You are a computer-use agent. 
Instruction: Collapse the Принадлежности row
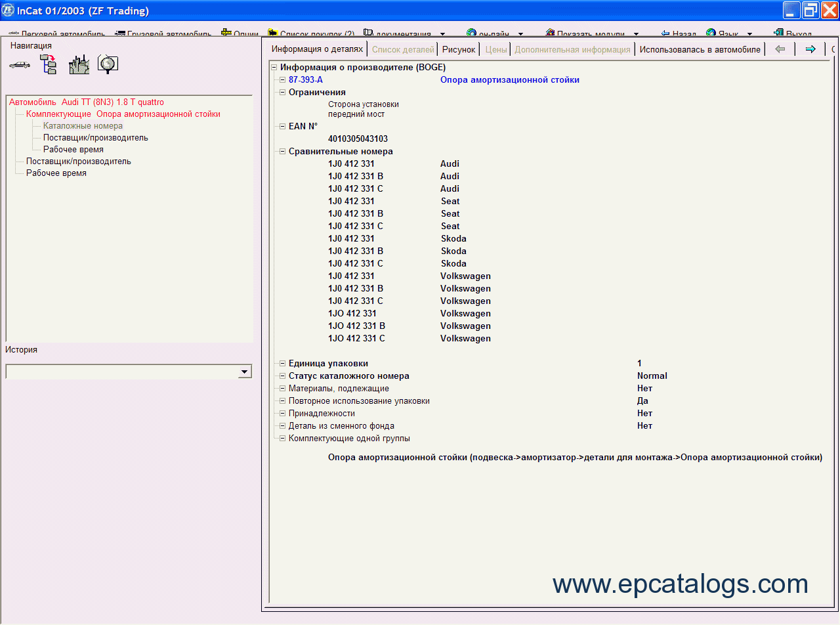[x=282, y=413]
